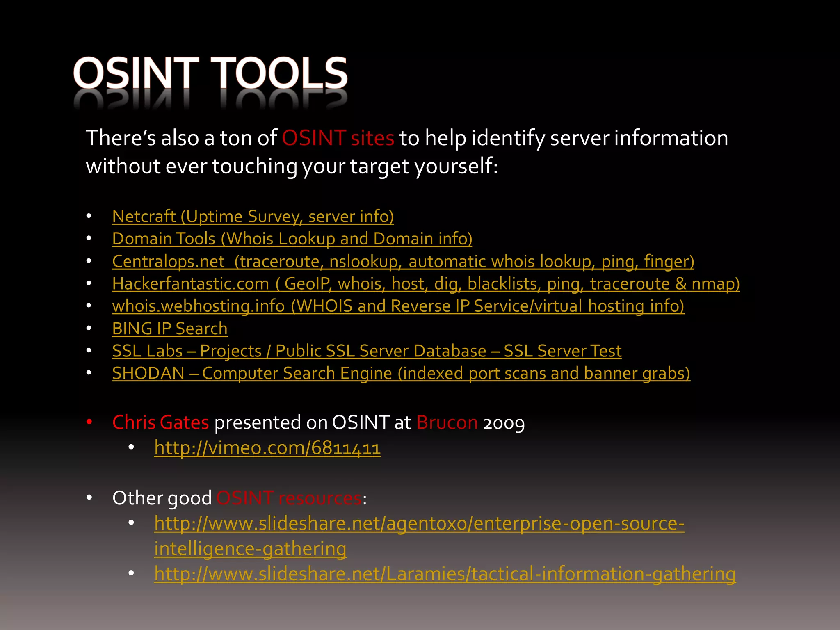
Task: Open the Domain Tools Whois Lookup link
Action: (x=292, y=239)
